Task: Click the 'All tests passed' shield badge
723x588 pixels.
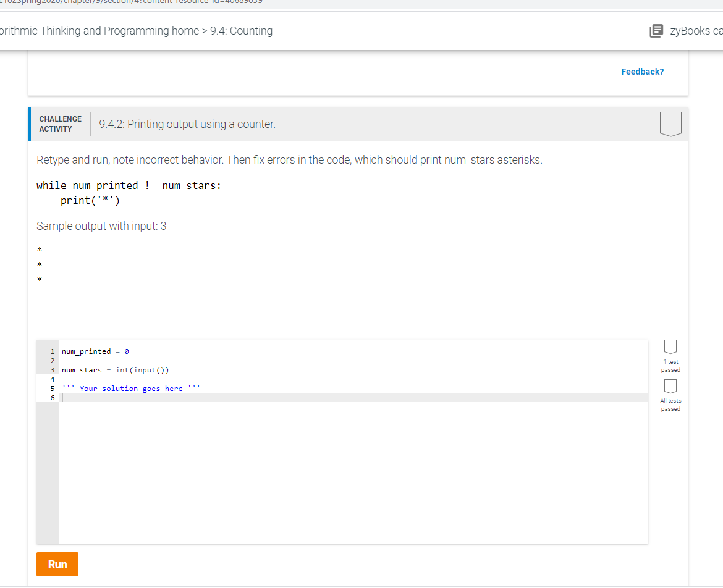Action: 670,385
